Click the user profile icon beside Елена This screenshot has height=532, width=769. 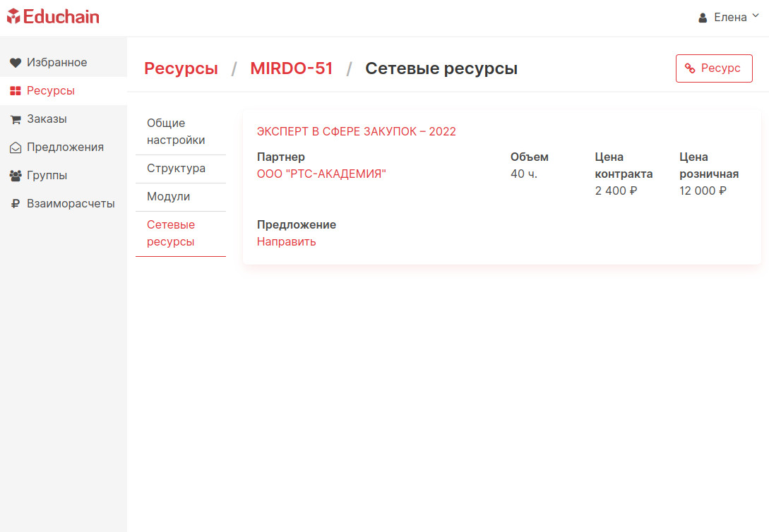(703, 18)
